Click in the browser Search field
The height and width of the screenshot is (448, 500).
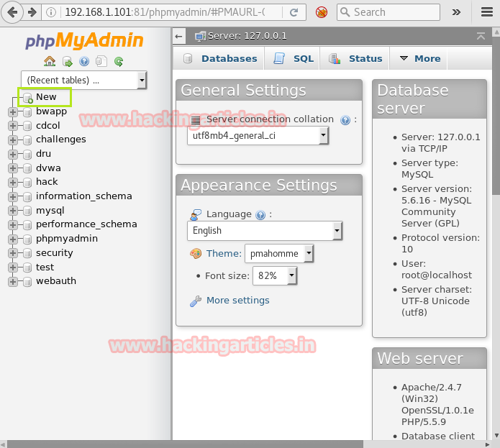point(388,12)
